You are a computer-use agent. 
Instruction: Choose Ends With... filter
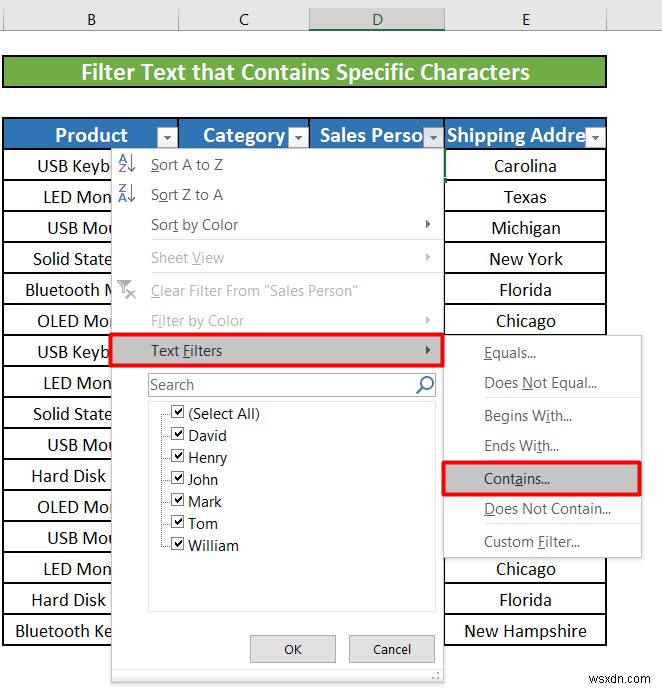(543, 446)
